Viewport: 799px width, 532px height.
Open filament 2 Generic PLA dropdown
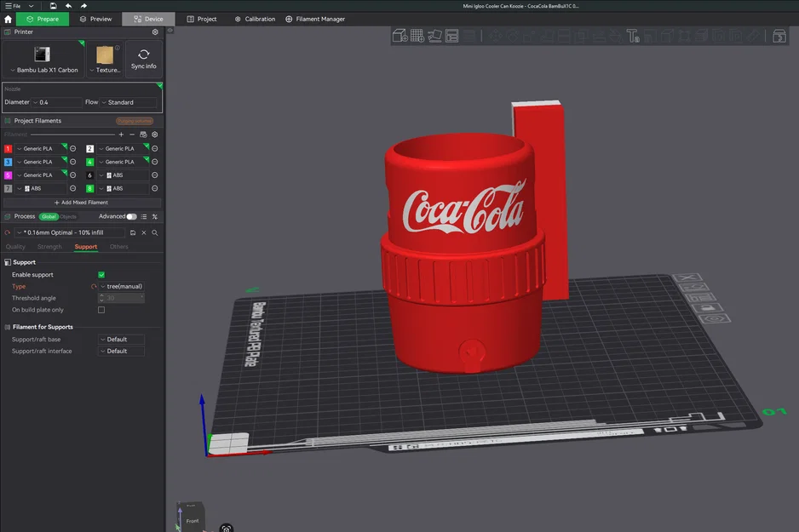122,149
